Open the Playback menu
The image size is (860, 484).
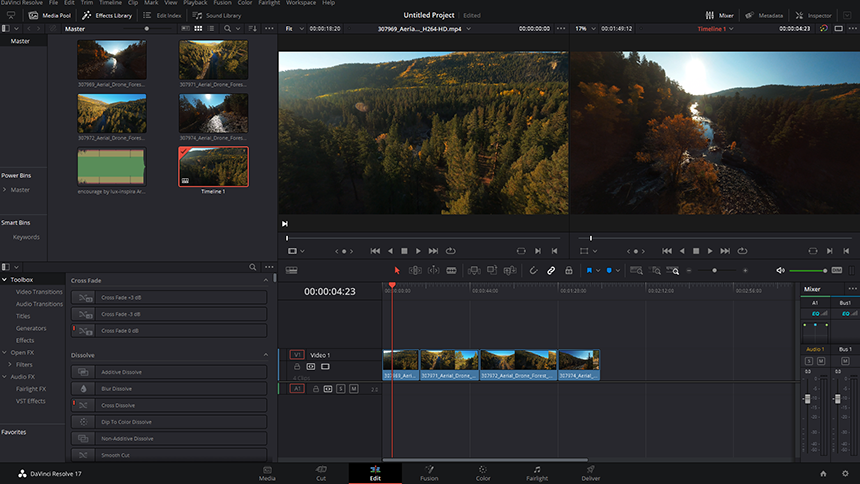195,3
